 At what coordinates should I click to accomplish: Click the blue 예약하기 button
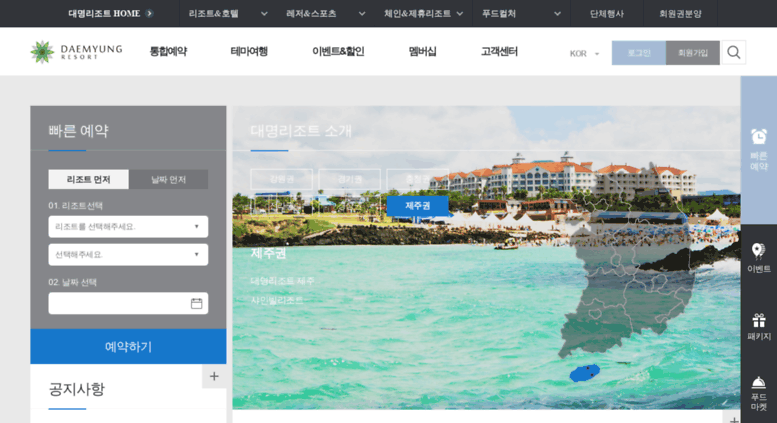(128, 346)
